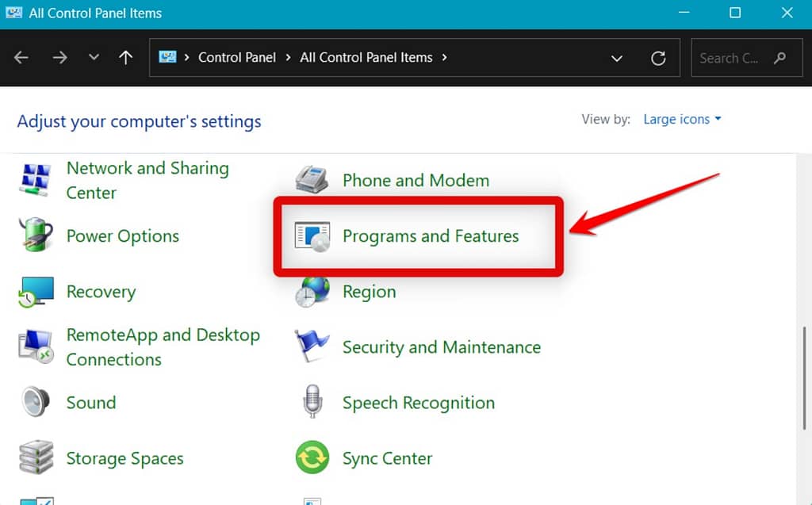Open the Region settings link
The height and width of the screenshot is (505, 812).
click(x=370, y=292)
